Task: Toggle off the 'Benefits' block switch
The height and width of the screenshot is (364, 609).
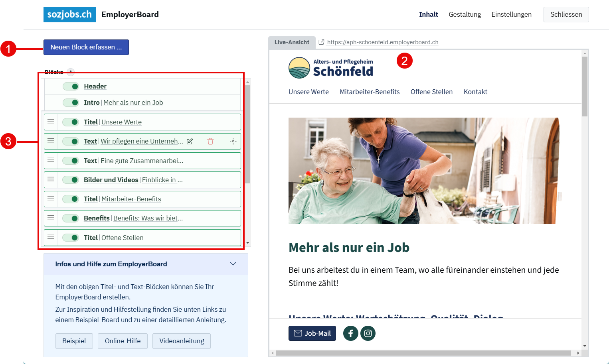Action: pos(71,218)
